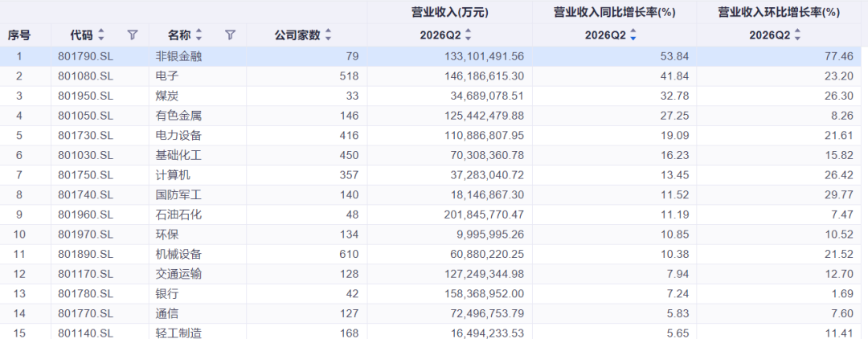Image resolution: width=868 pixels, height=339 pixels.
Task: Select the 轻工制造 industry name cell
Action: pyautogui.click(x=178, y=333)
